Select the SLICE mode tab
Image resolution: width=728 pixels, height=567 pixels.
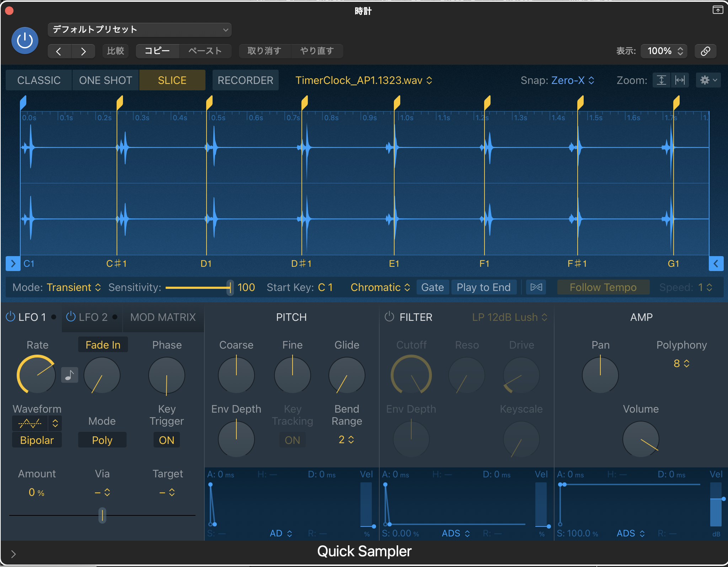point(172,80)
